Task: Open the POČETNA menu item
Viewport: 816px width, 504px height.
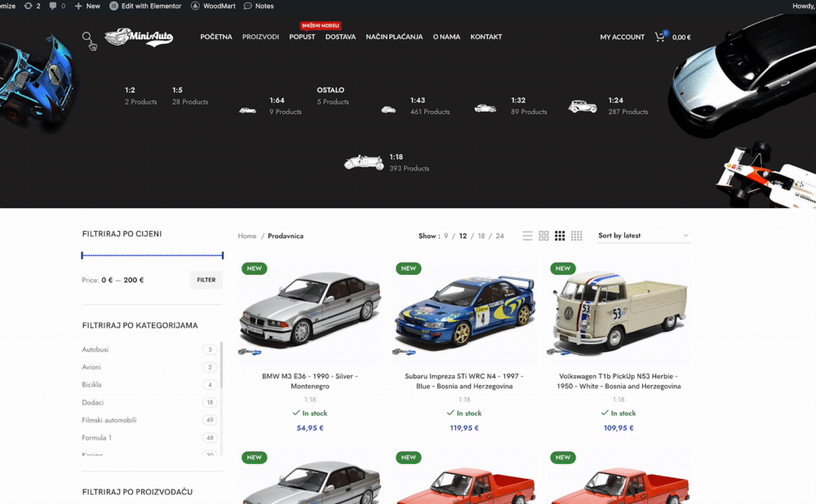Action: point(216,37)
